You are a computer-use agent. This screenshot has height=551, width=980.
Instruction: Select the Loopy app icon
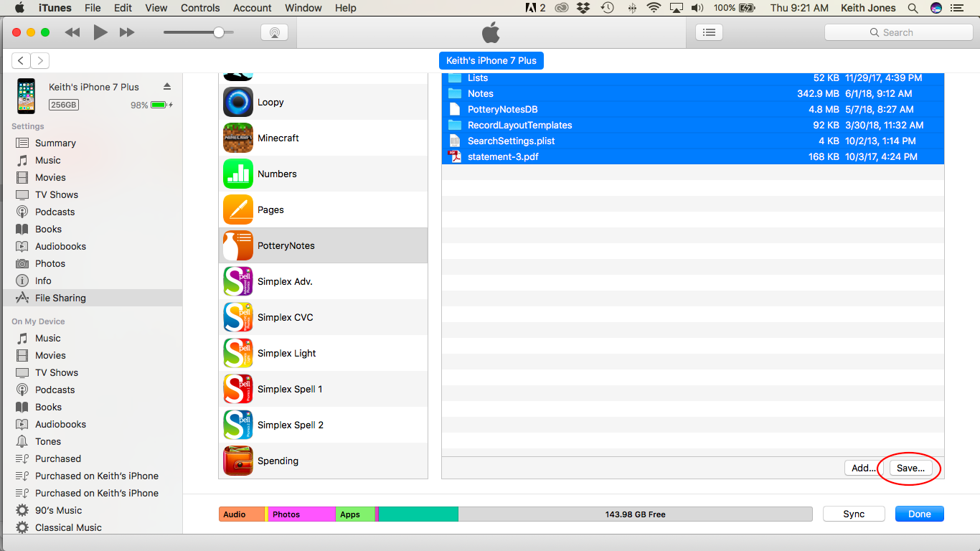point(238,102)
